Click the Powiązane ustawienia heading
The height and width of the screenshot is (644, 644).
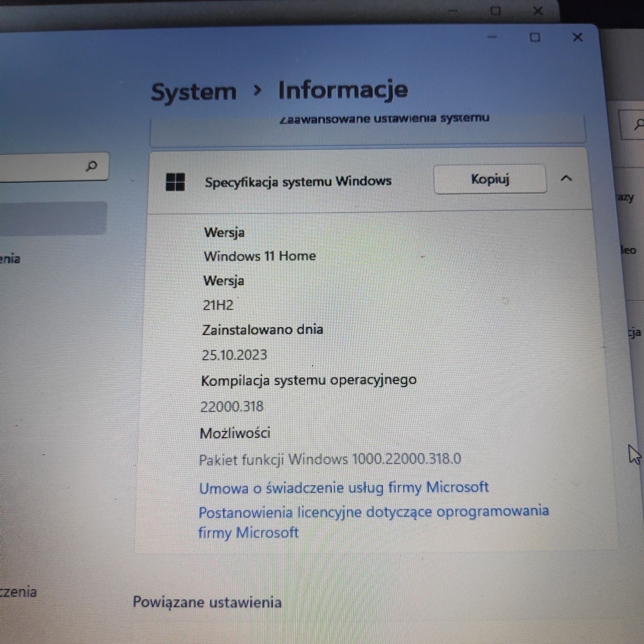point(207,602)
